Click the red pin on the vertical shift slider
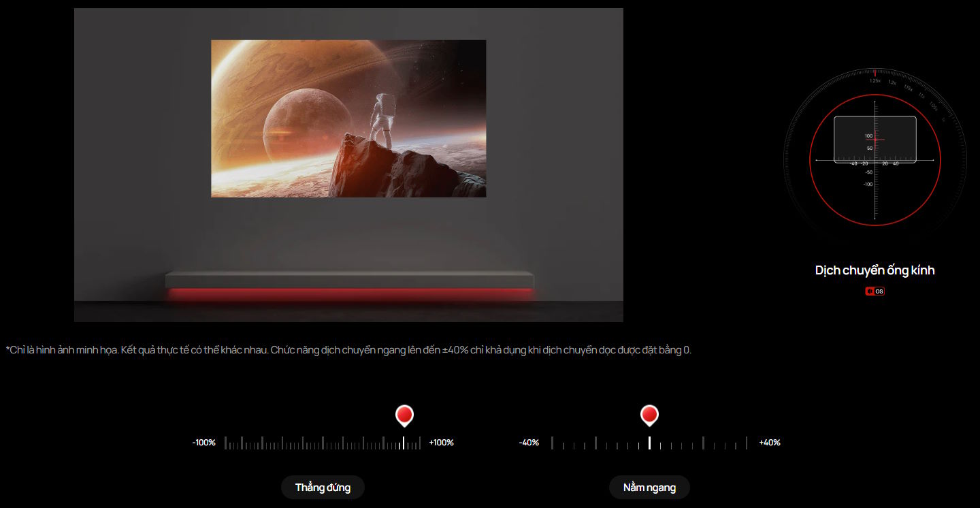Viewport: 980px width, 508px height. (x=404, y=414)
